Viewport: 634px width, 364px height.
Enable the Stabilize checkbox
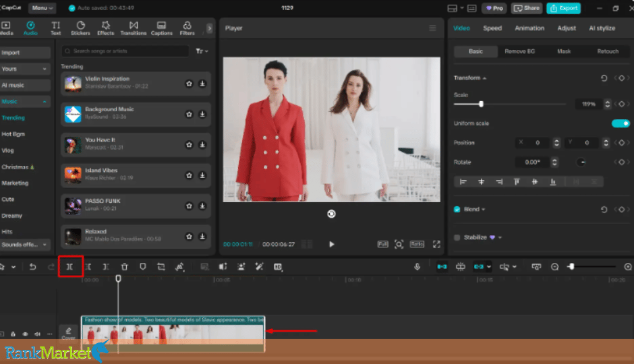[x=457, y=237]
